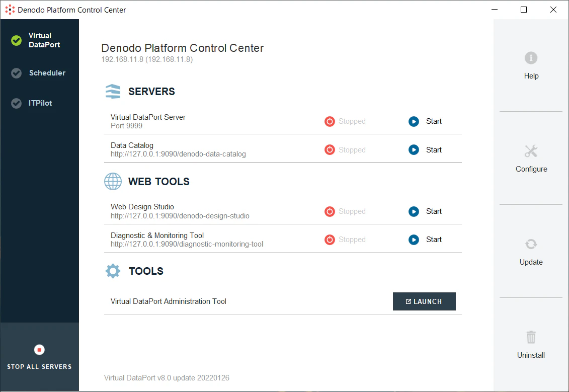Click the Data Catalog URL link
Screen dimensions: 569x392
[178, 154]
